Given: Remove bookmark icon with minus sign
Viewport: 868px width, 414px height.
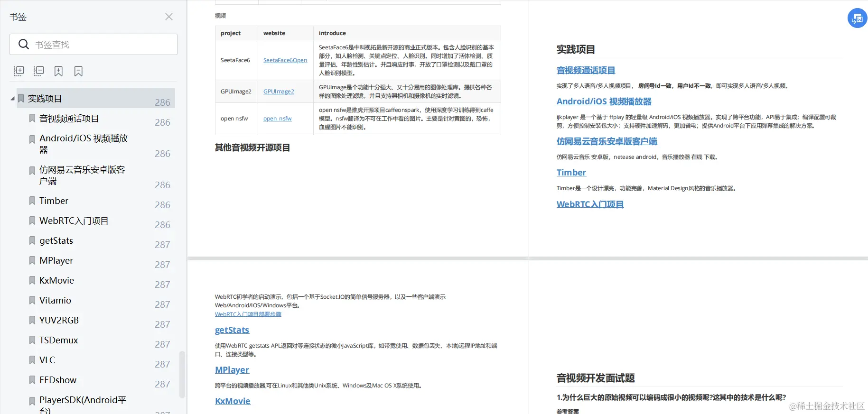Looking at the screenshot, I should (x=78, y=71).
